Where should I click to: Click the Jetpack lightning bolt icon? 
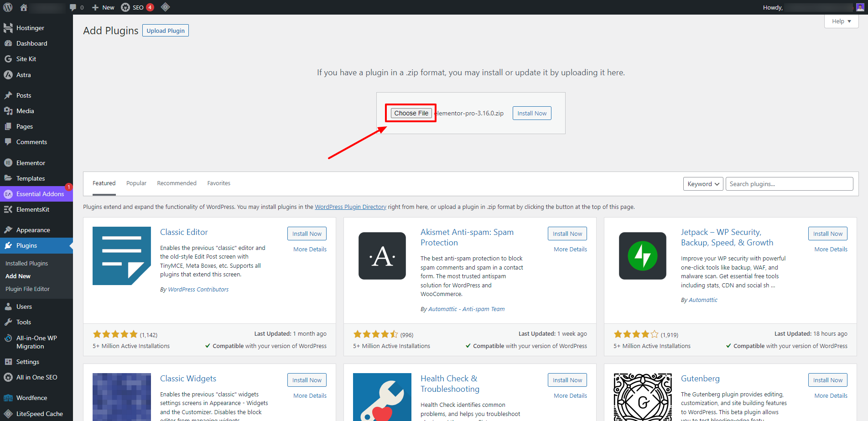coord(642,256)
